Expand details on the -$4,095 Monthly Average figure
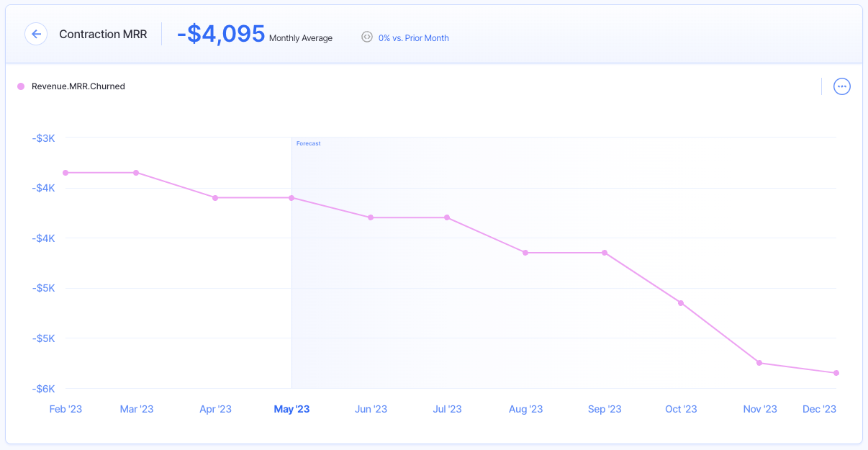 pos(220,33)
